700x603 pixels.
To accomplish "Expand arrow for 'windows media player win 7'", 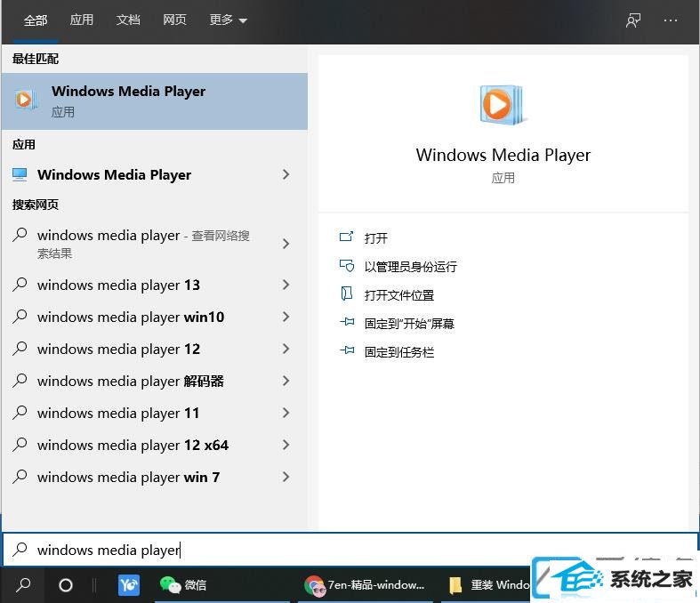I will click(286, 477).
